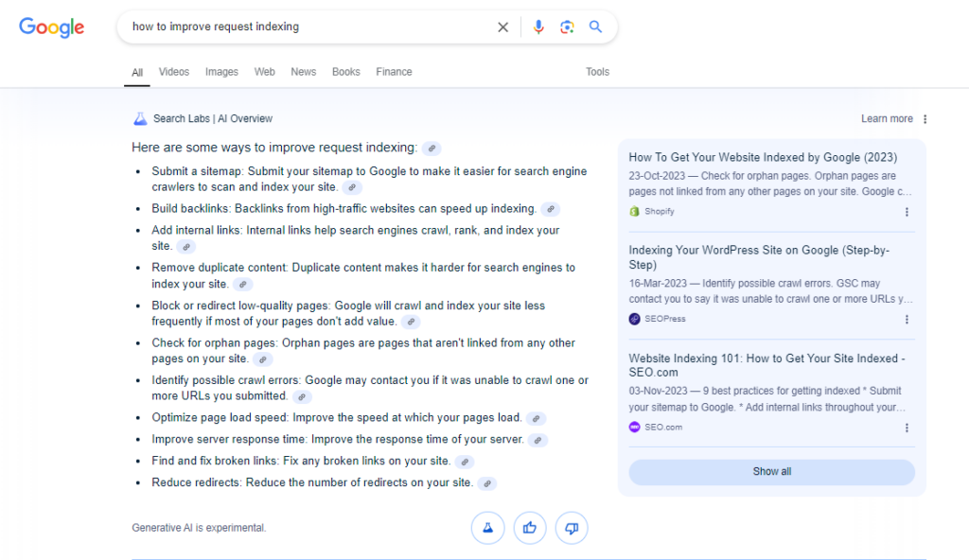Viewport: 969px width, 560px height.
Task: Click link icon after Remove duplicate content item
Action: [243, 285]
